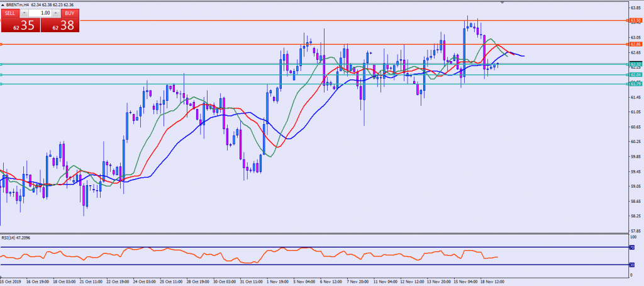Click the RSI 70 level marker
This screenshot has width=644, height=286.
(x=631, y=248)
